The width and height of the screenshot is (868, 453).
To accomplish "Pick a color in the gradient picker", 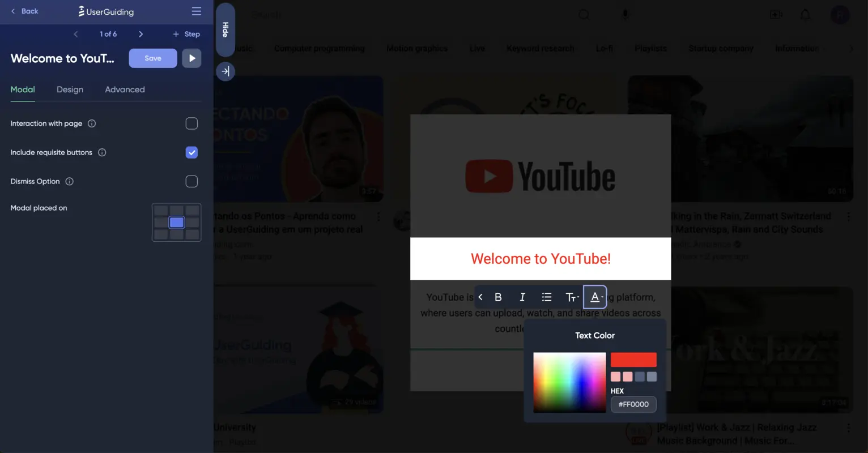I will tap(569, 382).
